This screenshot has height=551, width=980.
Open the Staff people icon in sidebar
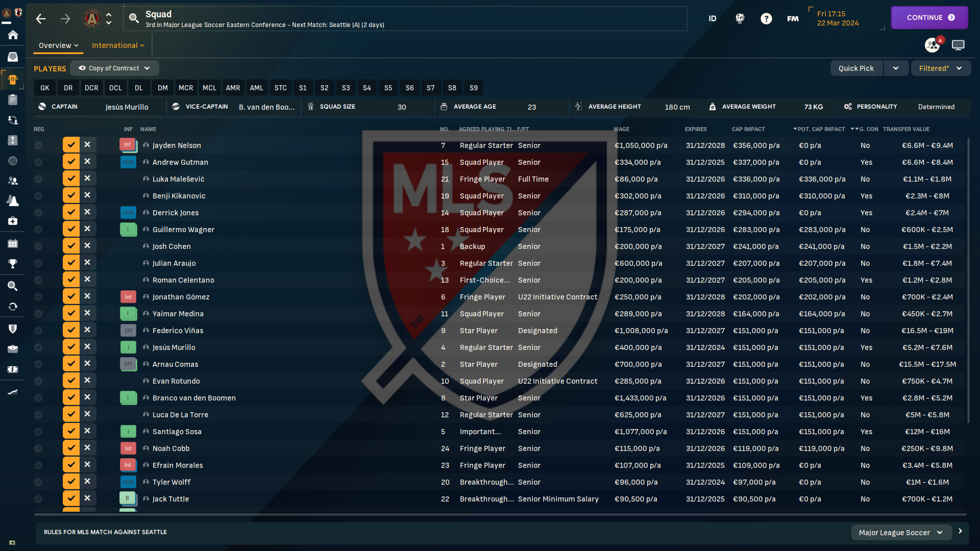(13, 181)
